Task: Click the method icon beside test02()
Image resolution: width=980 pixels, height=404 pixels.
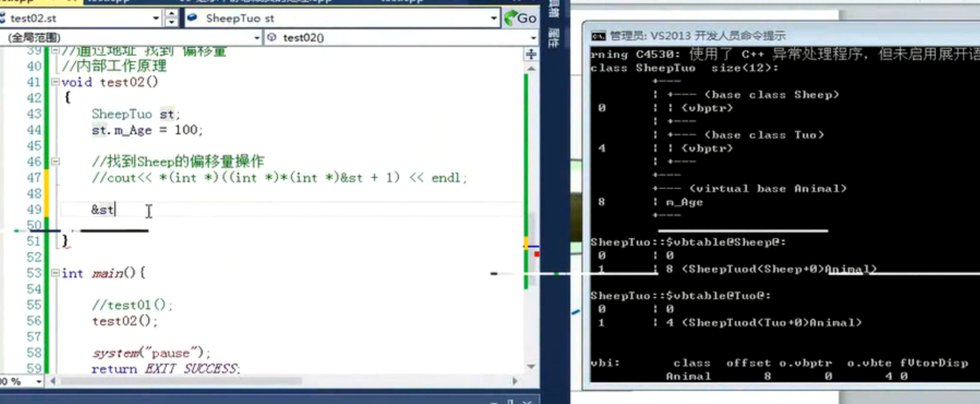Action: pyautogui.click(x=272, y=38)
